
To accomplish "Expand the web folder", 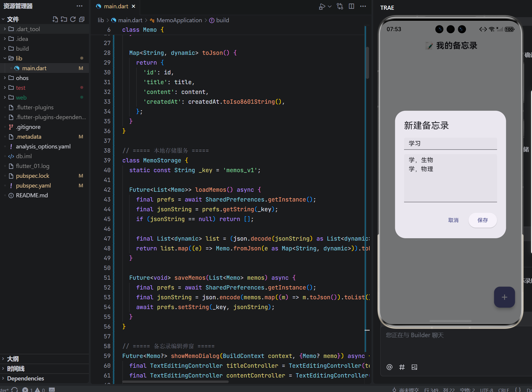I will point(44,97).
